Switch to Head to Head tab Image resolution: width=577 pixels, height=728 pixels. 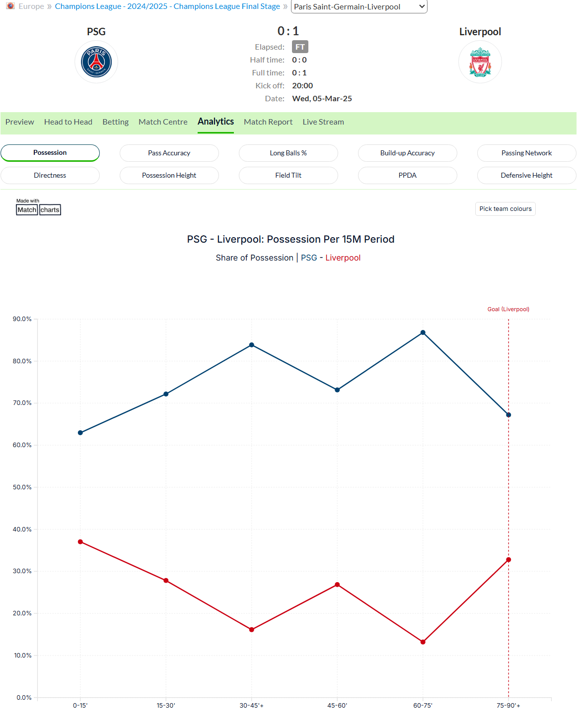click(68, 122)
